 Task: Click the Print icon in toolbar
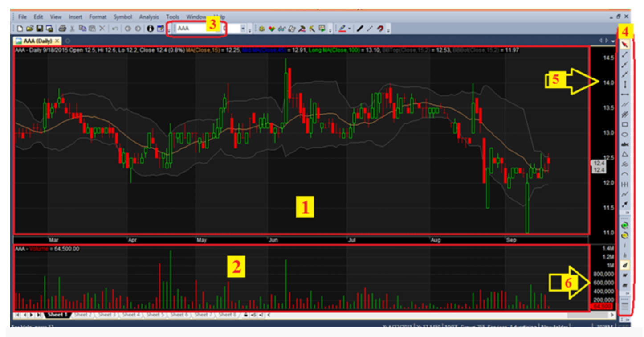(x=62, y=29)
